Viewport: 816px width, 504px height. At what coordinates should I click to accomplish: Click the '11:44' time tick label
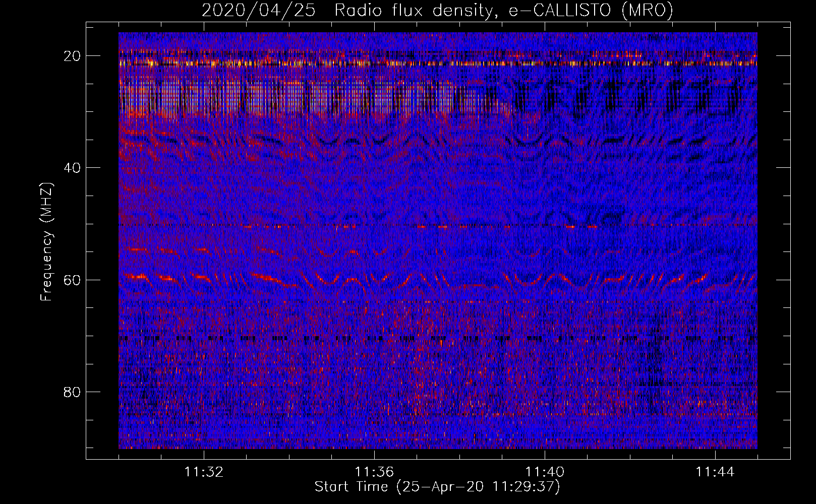[x=715, y=472]
